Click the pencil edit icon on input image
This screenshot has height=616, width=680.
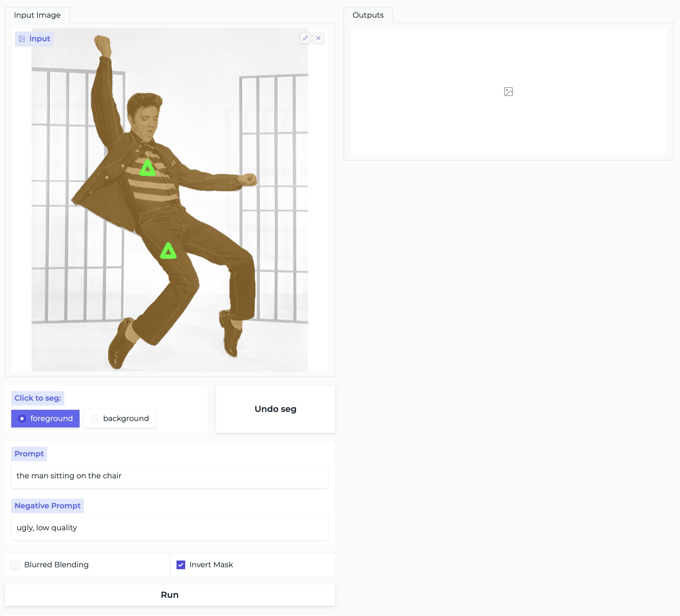(x=305, y=38)
